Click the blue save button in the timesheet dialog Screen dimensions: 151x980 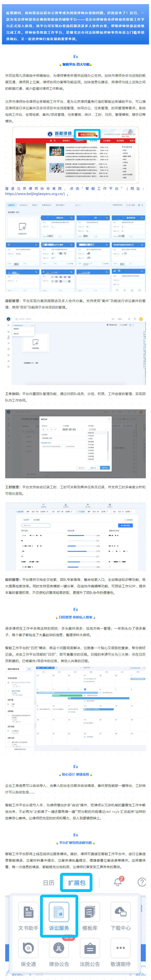(105, 467)
